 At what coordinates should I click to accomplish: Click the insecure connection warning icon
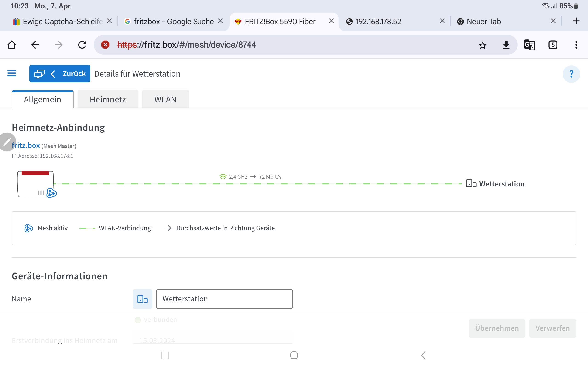105,45
